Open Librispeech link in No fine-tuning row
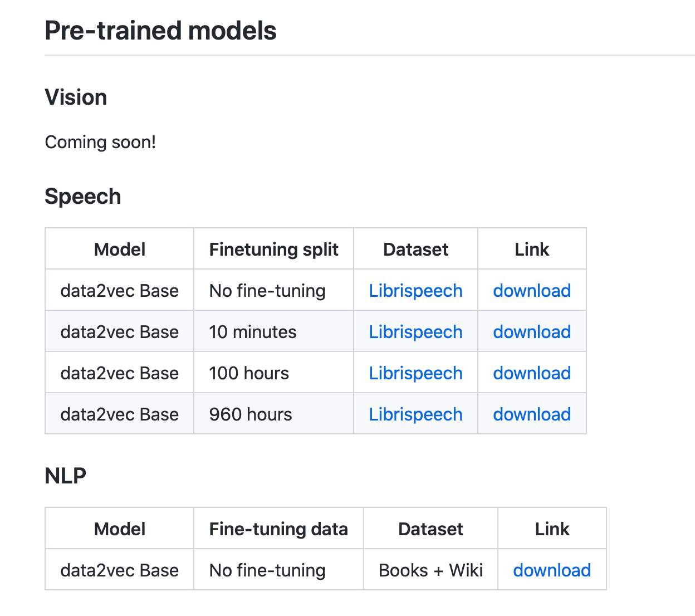 (415, 291)
